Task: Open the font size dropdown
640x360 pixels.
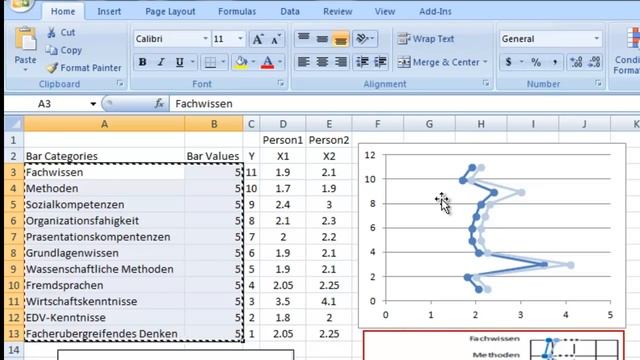Action: [240, 39]
